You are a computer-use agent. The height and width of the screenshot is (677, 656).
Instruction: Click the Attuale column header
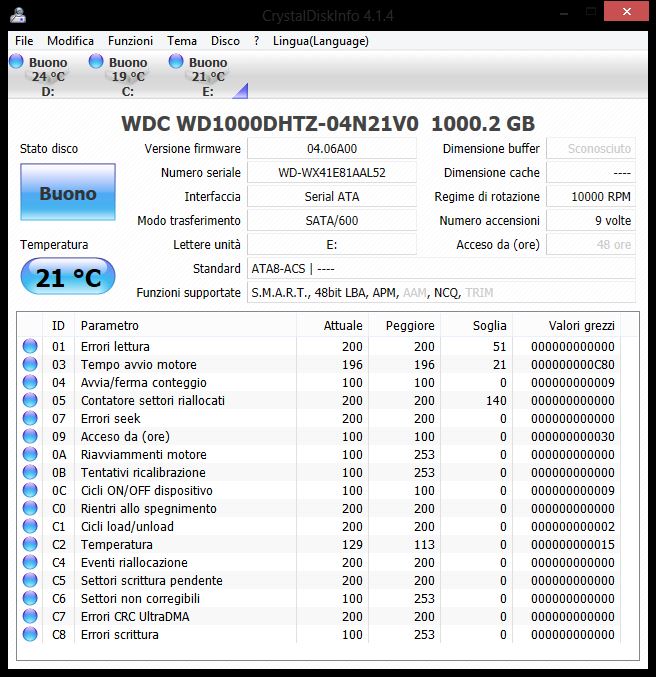333,326
